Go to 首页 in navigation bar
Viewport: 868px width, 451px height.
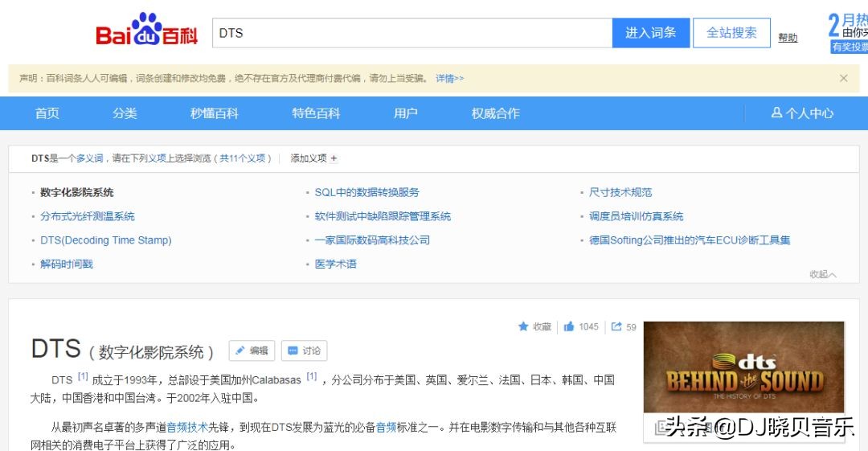[x=47, y=113]
